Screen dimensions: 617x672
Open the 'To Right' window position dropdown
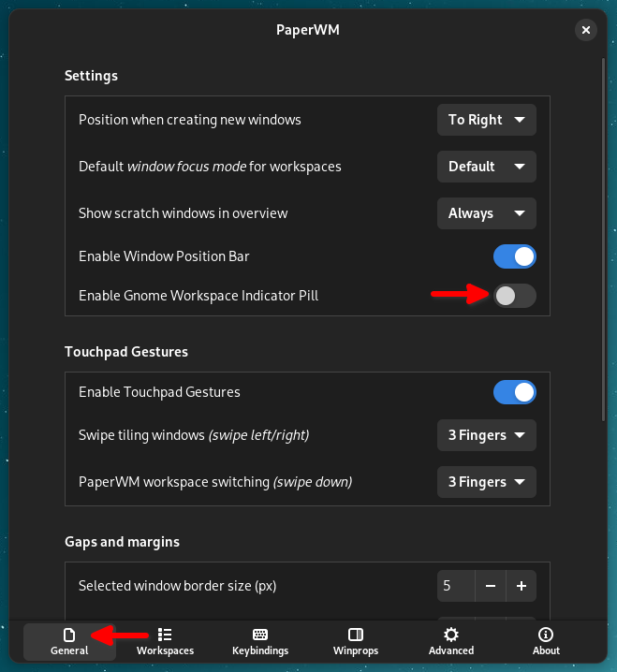click(x=487, y=120)
